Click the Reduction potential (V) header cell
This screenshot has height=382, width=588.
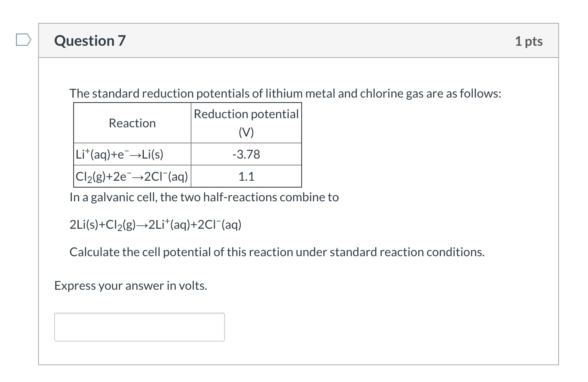pyautogui.click(x=246, y=123)
